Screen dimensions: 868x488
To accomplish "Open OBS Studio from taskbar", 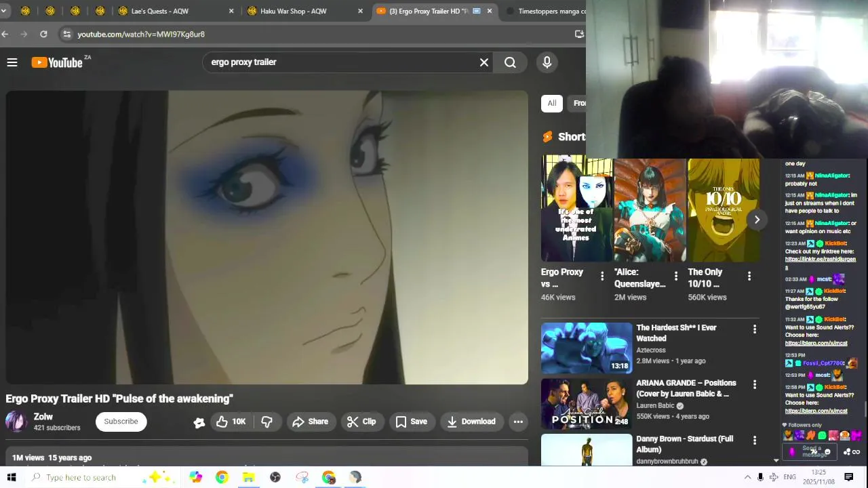I will point(275,477).
